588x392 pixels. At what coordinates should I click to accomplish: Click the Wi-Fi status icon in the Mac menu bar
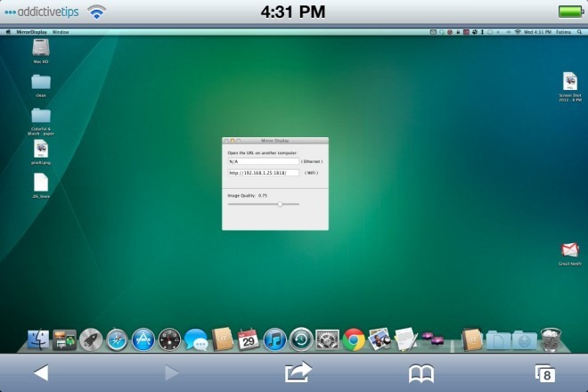[518, 32]
